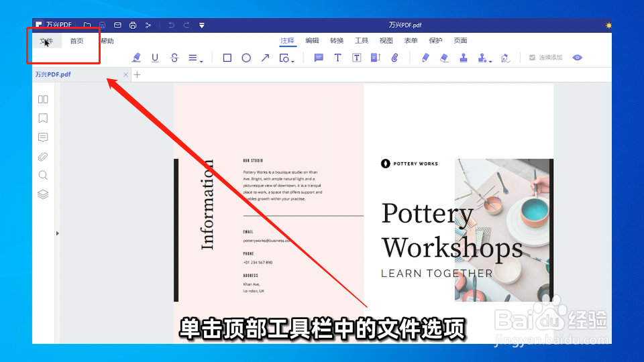Click the print icon

(133, 25)
